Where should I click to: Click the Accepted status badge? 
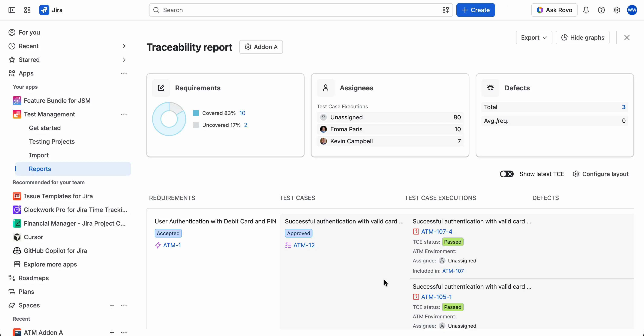click(x=168, y=233)
